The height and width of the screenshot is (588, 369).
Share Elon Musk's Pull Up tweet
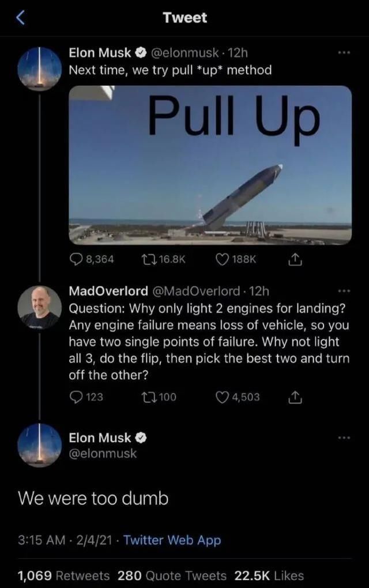295,259
